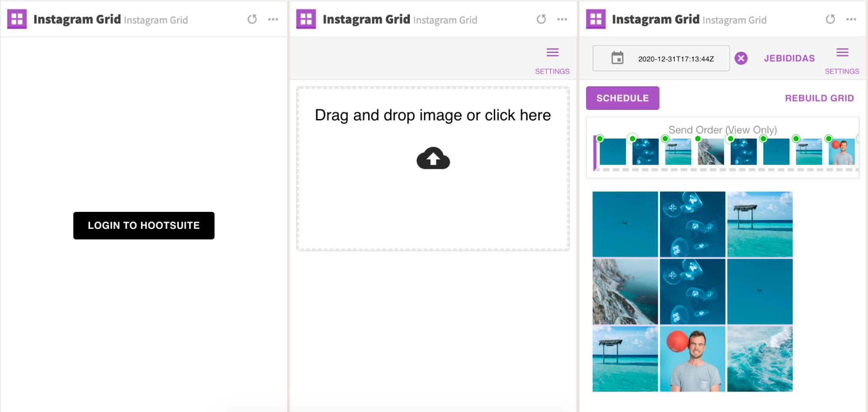Image resolution: width=868 pixels, height=412 pixels.
Task: Clear the scheduled date with the X icon
Action: point(741,58)
